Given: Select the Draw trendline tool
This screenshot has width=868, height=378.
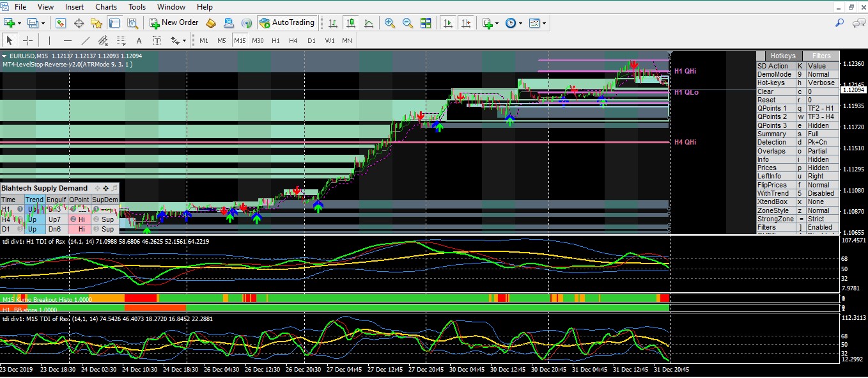Looking at the screenshot, I should 85,40.
